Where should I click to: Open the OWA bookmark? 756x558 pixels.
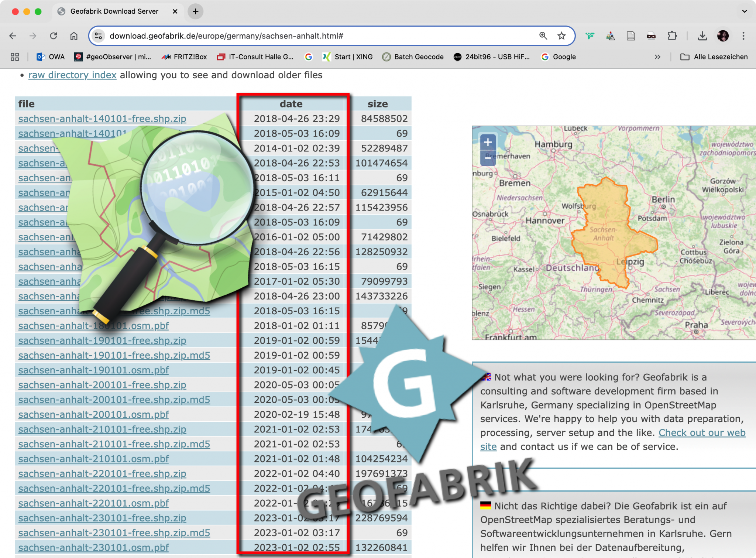coord(51,57)
